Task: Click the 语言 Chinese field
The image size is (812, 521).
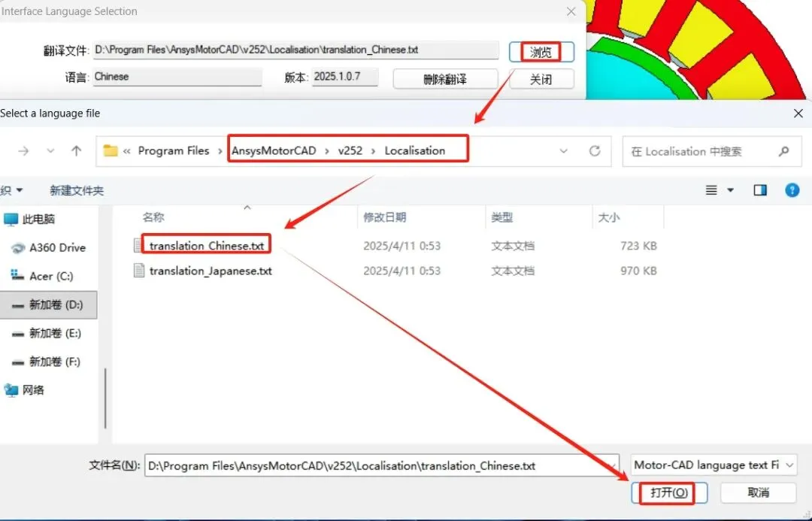Action: [177, 77]
